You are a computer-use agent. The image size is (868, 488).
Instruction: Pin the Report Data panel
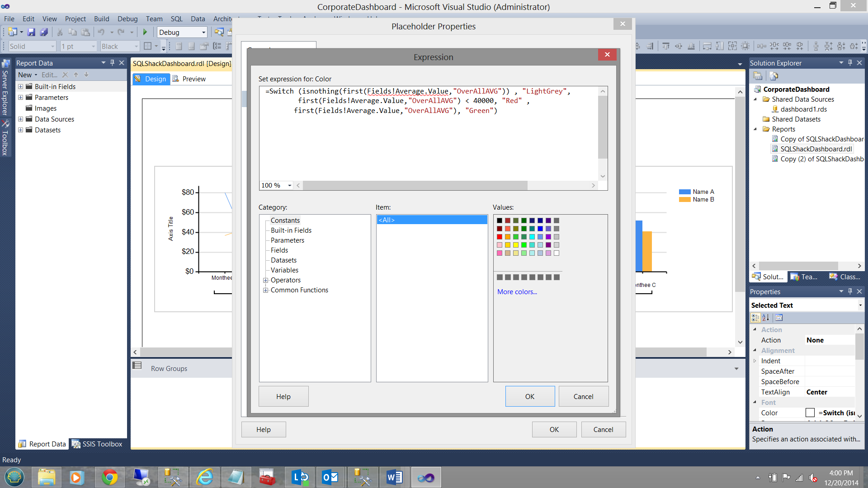click(x=112, y=63)
